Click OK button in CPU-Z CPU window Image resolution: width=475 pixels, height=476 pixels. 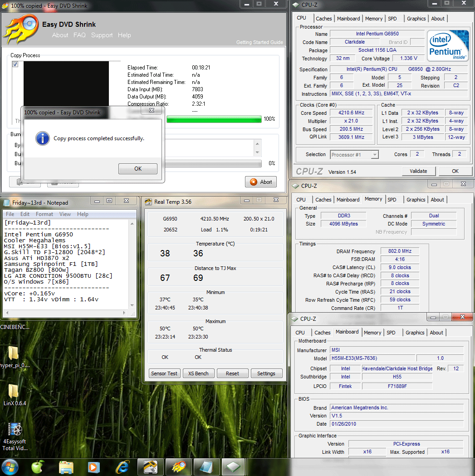(455, 171)
